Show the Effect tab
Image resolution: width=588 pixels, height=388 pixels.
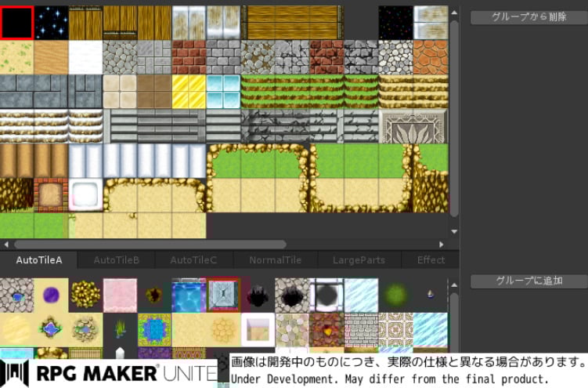point(431,260)
